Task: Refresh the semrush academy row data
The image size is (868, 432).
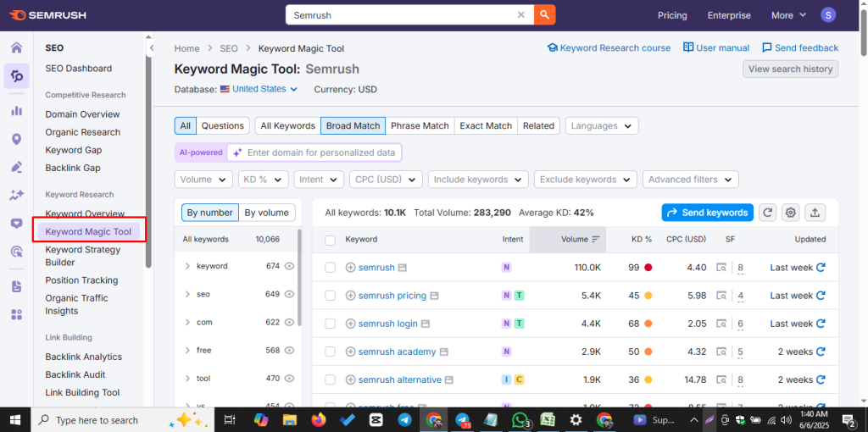Action: click(x=821, y=352)
